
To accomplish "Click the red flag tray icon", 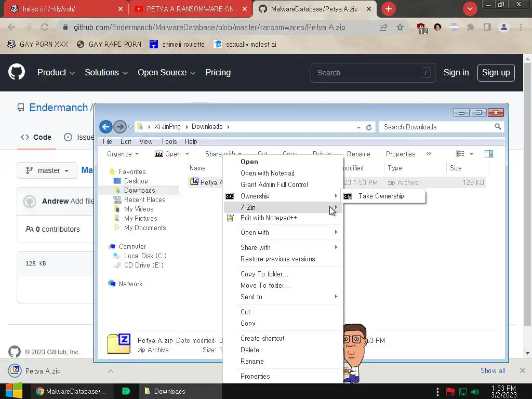I will [450, 392].
